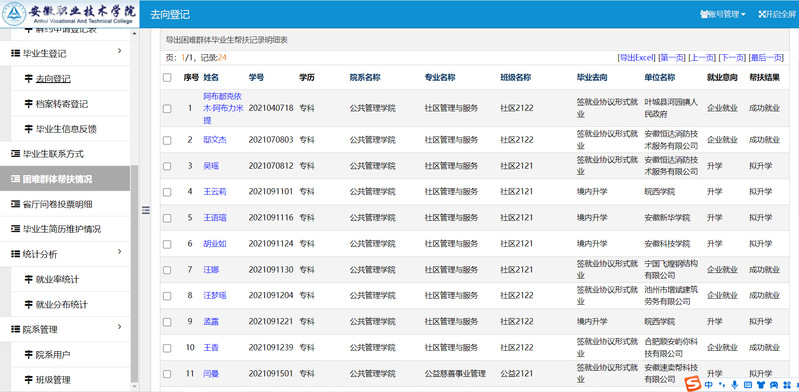Viewport: 799px width, 392px height.
Task: Click the Sogou input method icon
Action: 692,384
